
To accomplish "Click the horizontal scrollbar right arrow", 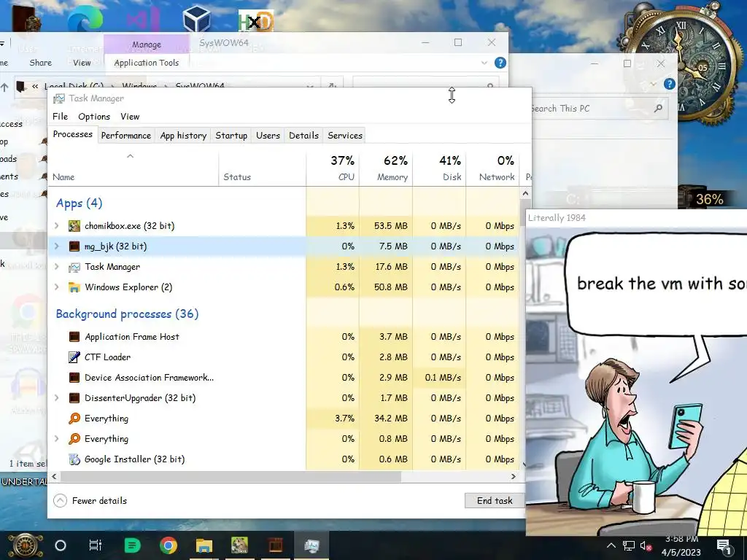I will pyautogui.click(x=513, y=476).
